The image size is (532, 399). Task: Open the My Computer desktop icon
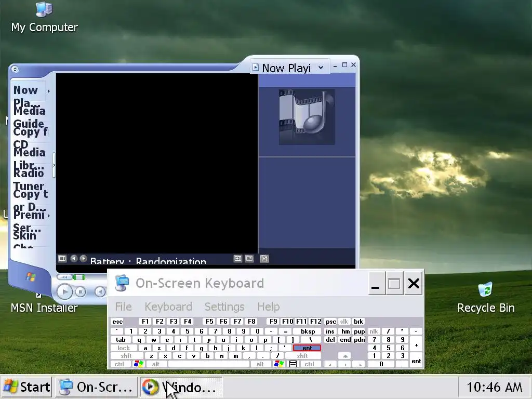pos(45,18)
